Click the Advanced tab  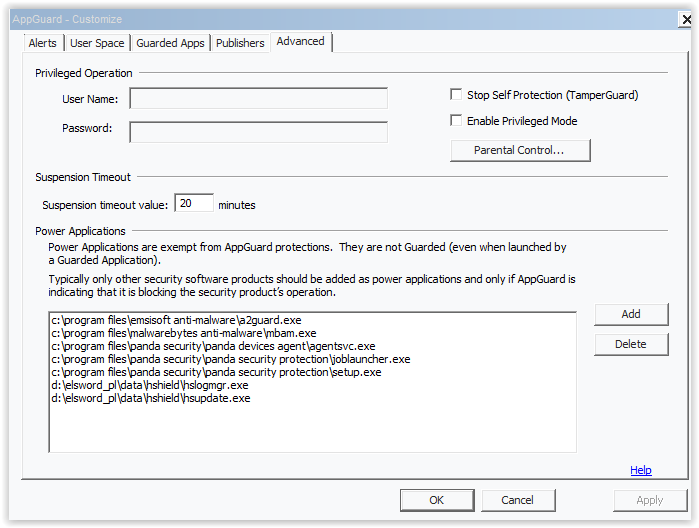point(300,41)
